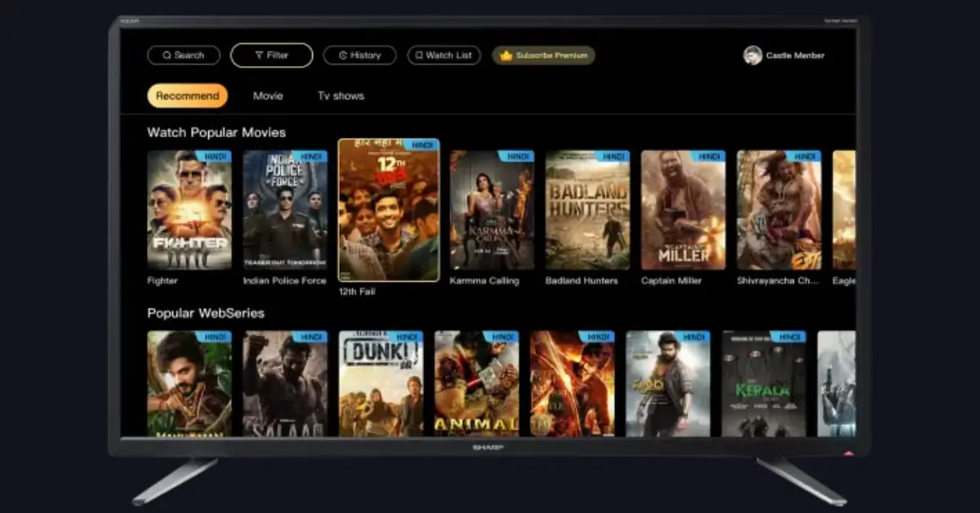The height and width of the screenshot is (513, 980).
Task: Select the Recommend tab
Action: coord(187,96)
